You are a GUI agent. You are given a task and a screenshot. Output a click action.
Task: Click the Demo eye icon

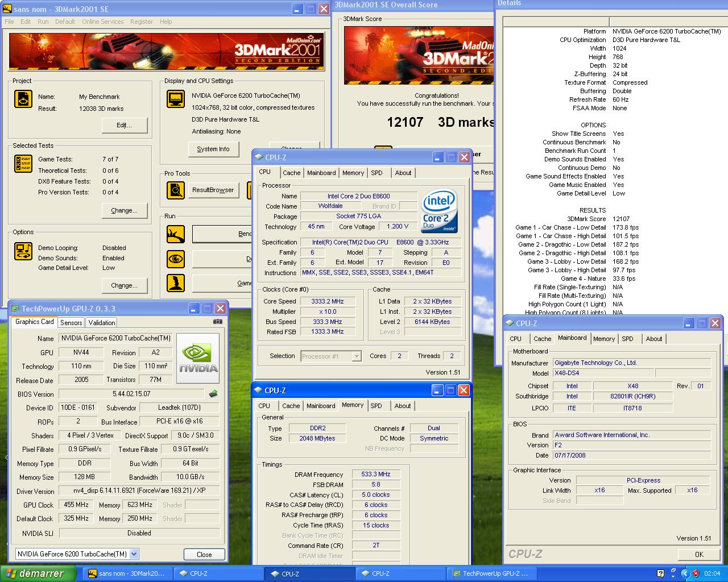(x=176, y=259)
